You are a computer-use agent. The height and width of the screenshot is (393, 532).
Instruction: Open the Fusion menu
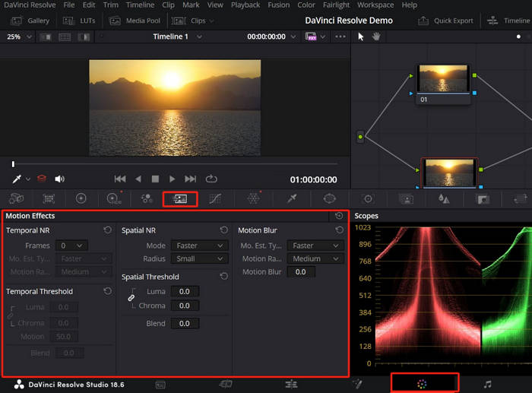(x=278, y=5)
